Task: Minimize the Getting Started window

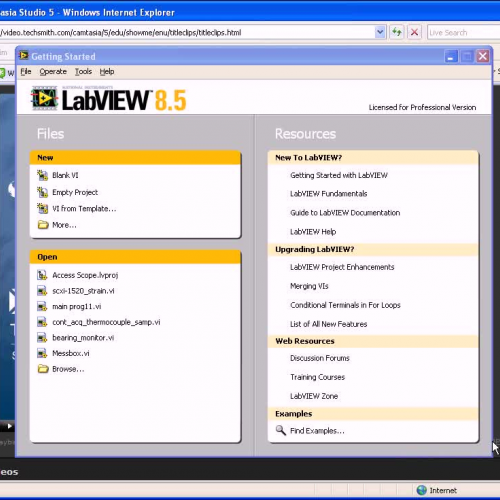Action: [x=451, y=56]
